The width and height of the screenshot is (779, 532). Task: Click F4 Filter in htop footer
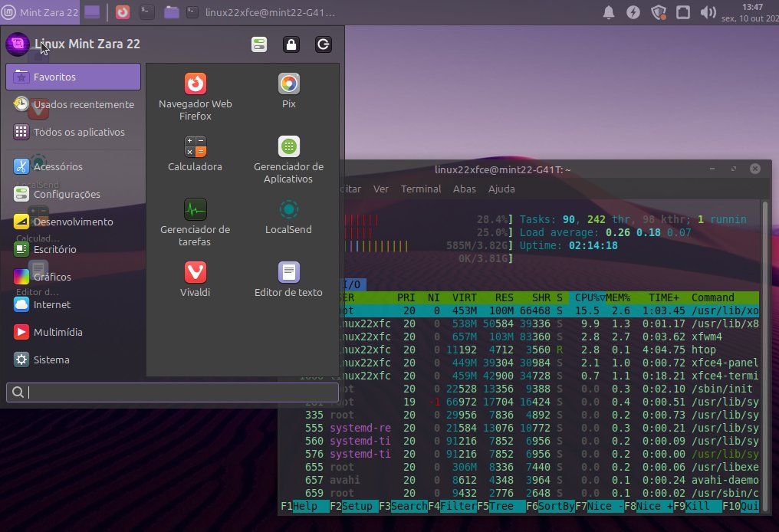(452, 506)
